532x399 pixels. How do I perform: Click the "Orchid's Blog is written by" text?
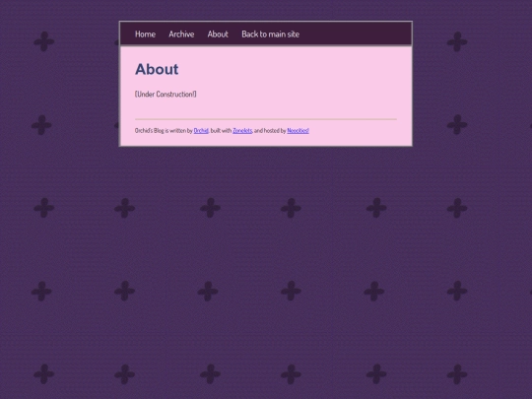[164, 131]
